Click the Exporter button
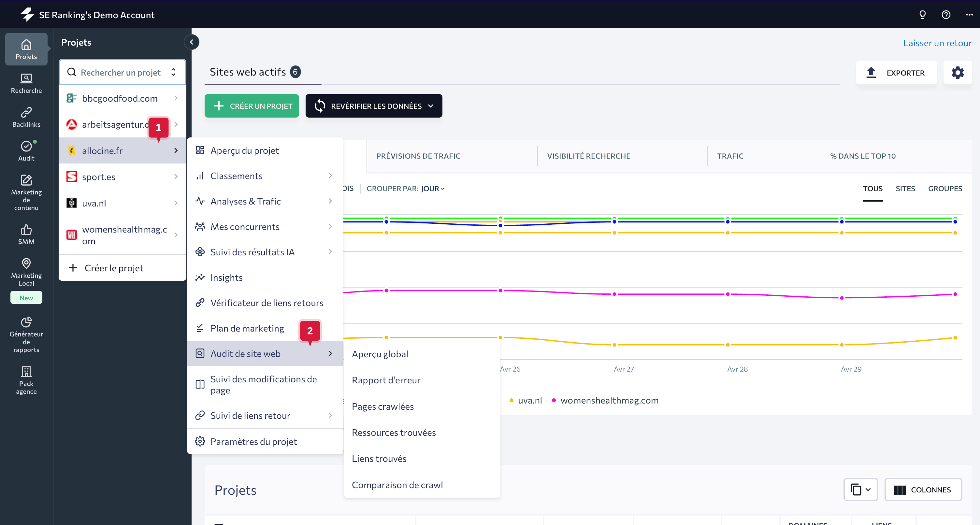This screenshot has width=980, height=525. pyautogui.click(x=896, y=73)
